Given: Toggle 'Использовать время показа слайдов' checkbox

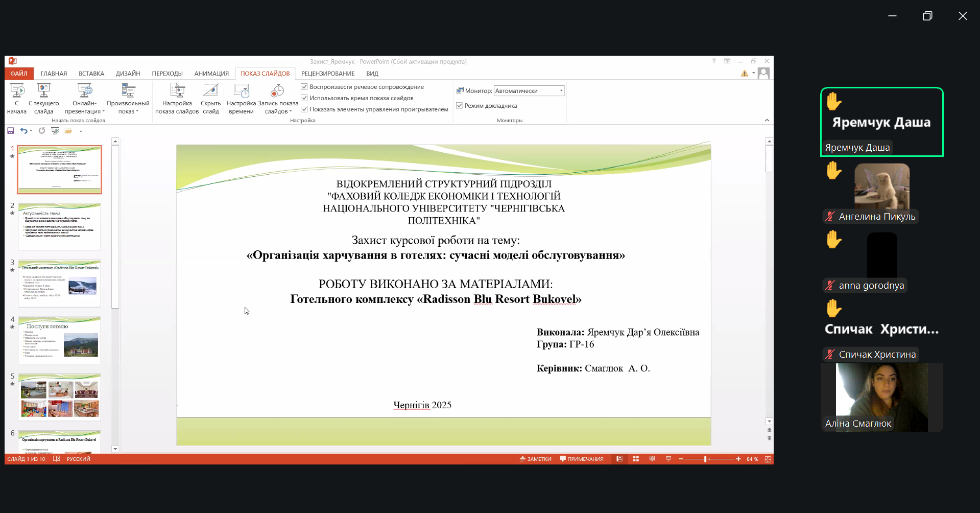Looking at the screenshot, I should [x=304, y=98].
